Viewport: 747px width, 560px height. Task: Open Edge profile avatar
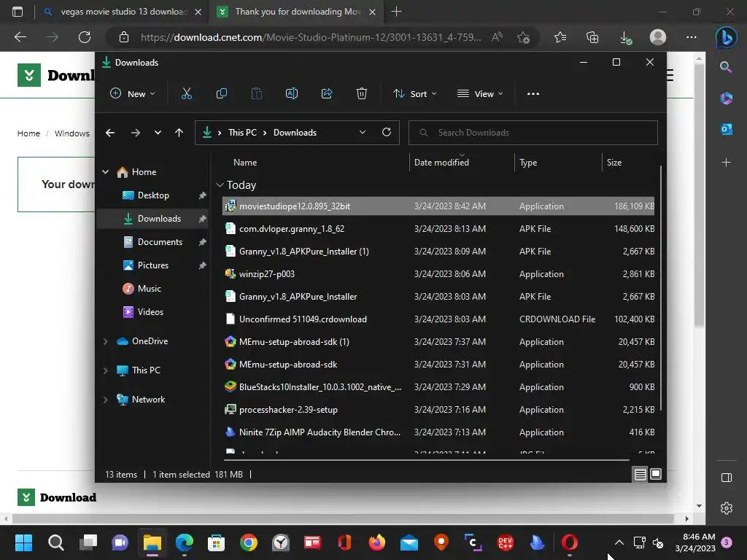click(x=658, y=37)
